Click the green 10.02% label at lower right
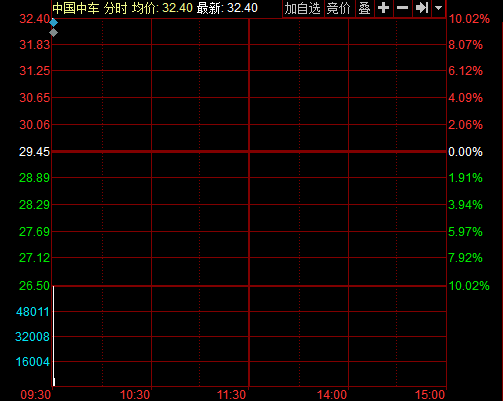 point(469,286)
